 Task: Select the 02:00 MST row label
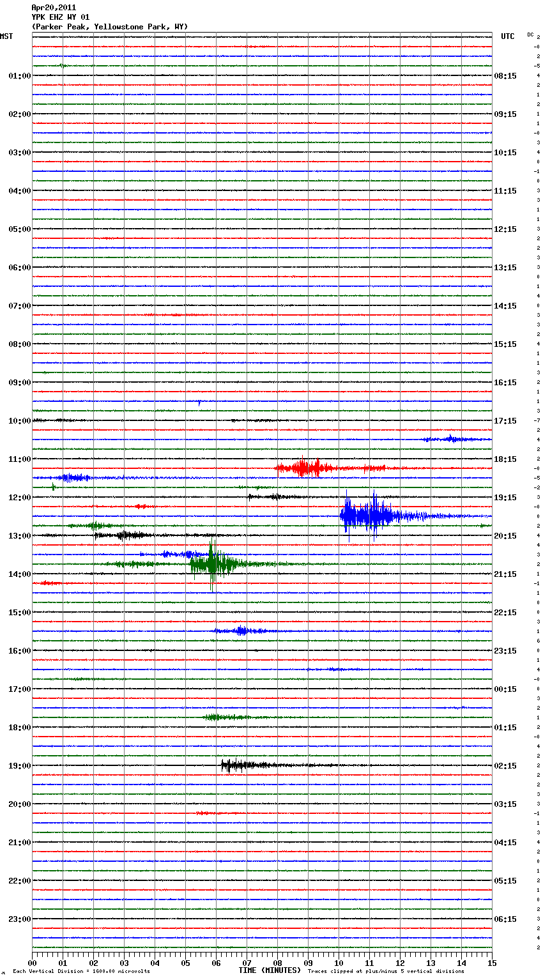coord(20,114)
